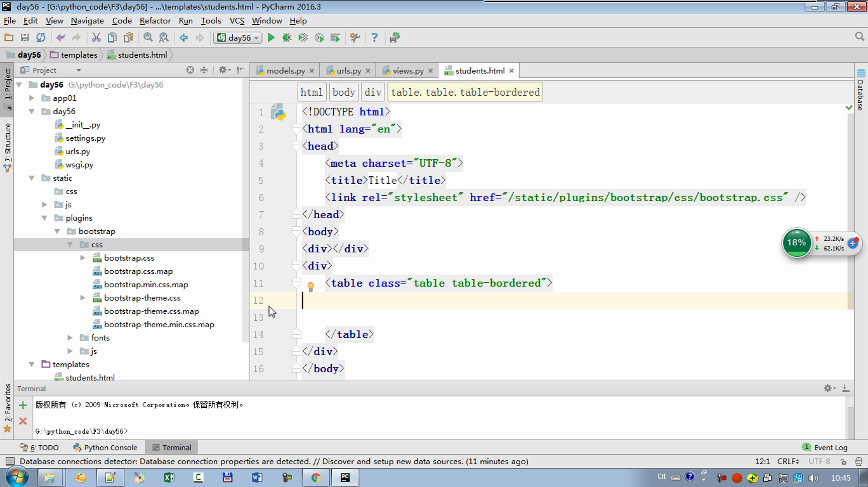Viewport: 868px width, 487px height.
Task: Open the Find magnifier tool in toolbar
Action: pos(148,38)
